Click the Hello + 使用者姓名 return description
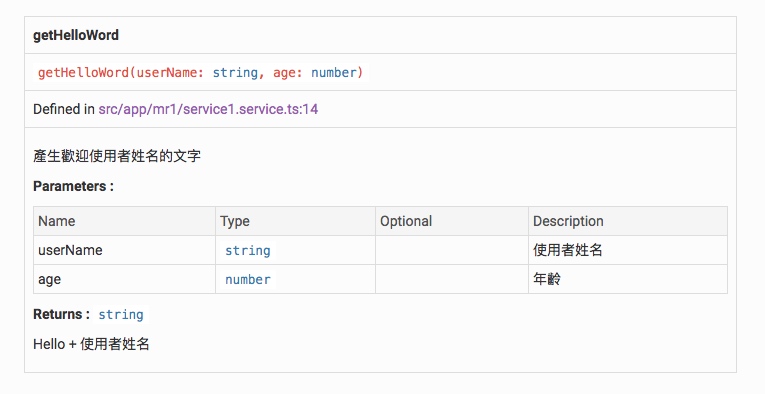The image size is (765, 394). tap(91, 344)
